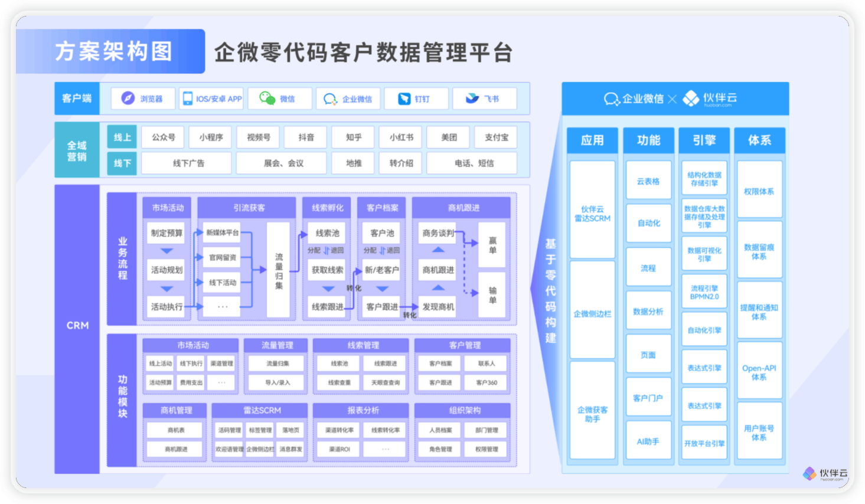This screenshot has height=504, width=865.
Task: Click the 新媒体平台 box
Action: [222, 233]
